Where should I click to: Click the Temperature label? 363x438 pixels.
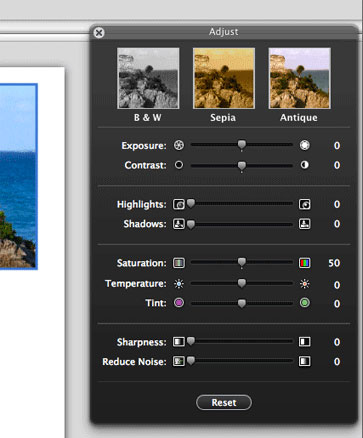click(x=136, y=284)
